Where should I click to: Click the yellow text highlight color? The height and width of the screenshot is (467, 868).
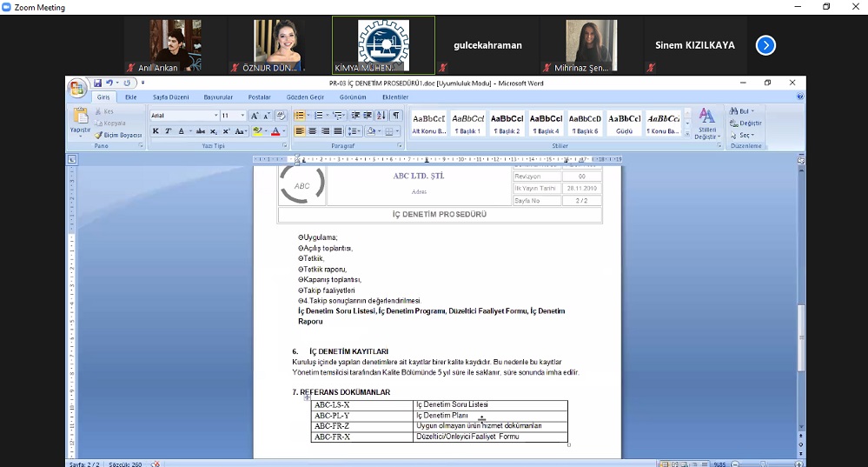[x=258, y=131]
